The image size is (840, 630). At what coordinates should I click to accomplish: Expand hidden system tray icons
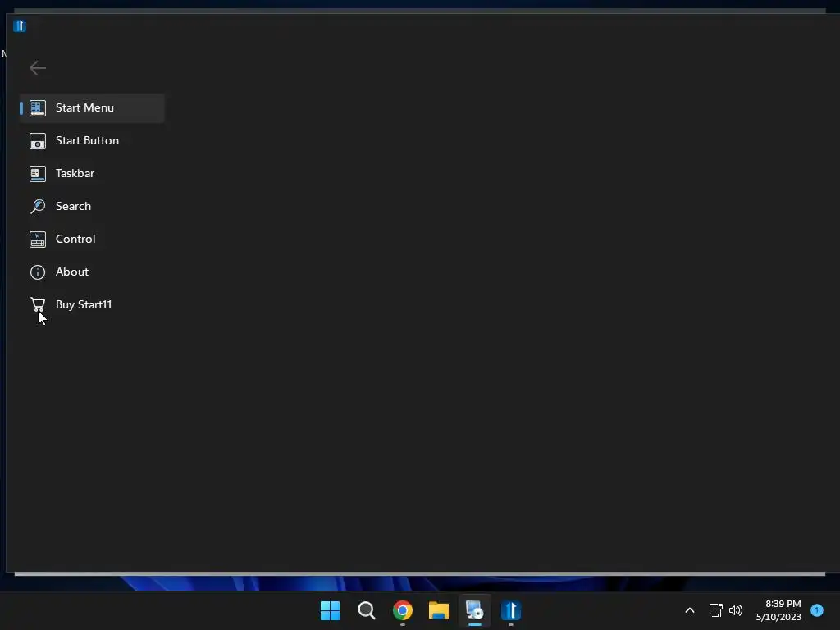point(689,610)
